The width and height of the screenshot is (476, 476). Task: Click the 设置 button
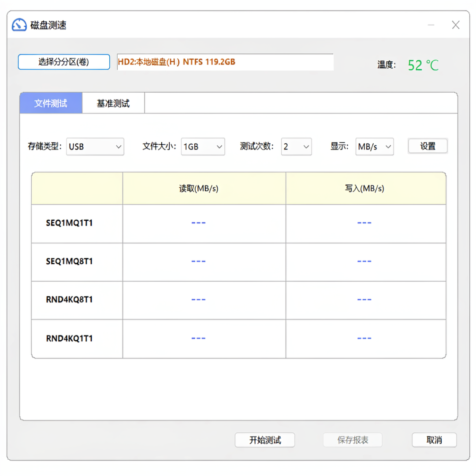point(428,146)
